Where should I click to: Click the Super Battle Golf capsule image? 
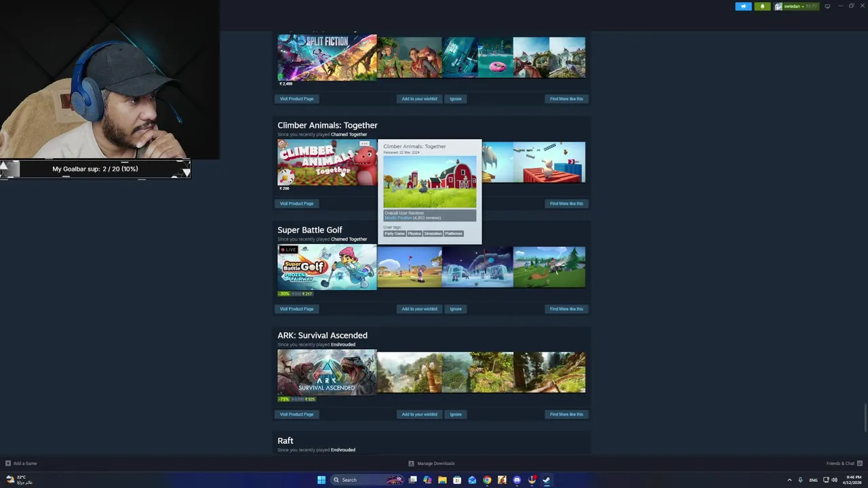(327, 267)
